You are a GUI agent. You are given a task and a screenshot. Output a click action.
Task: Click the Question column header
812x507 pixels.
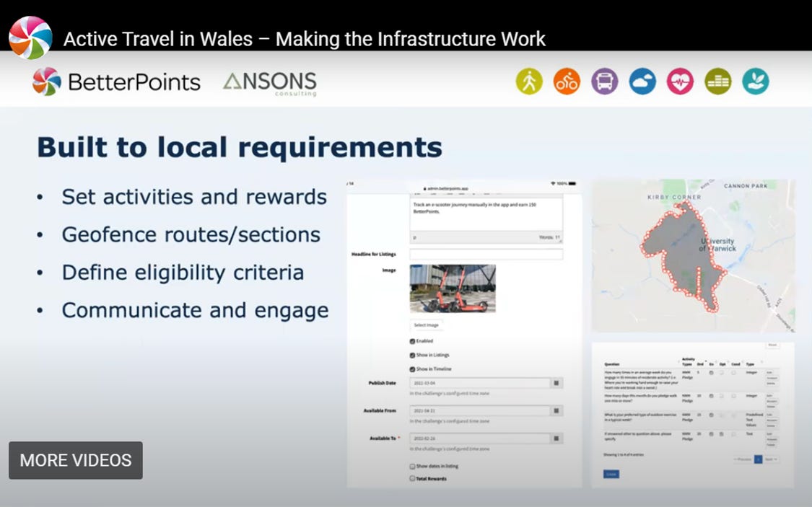coord(611,364)
